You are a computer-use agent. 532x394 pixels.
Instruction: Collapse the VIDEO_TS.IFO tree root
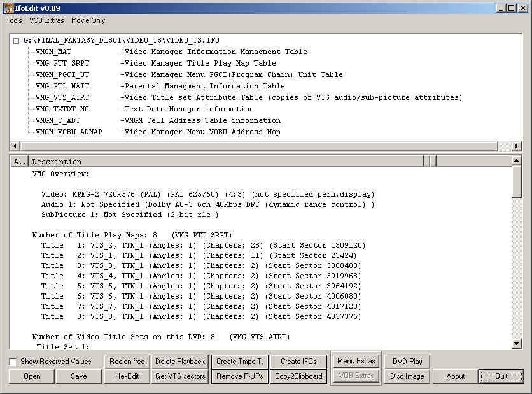point(16,41)
